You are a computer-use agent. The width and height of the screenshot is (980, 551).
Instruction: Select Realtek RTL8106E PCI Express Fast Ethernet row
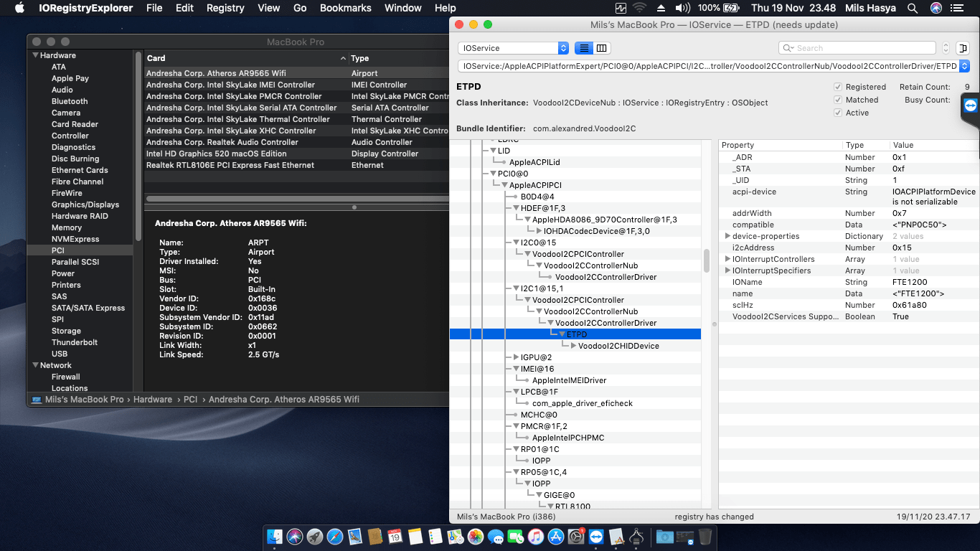click(296, 165)
